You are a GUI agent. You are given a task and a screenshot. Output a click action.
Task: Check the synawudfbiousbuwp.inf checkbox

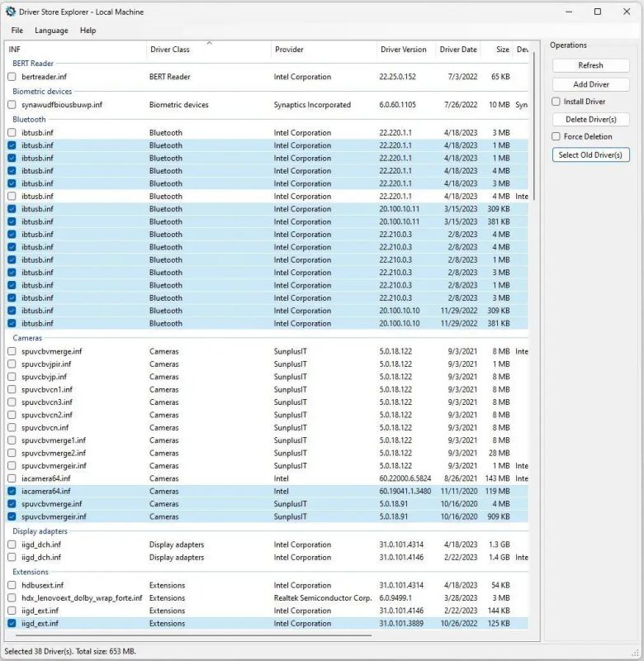pos(12,105)
